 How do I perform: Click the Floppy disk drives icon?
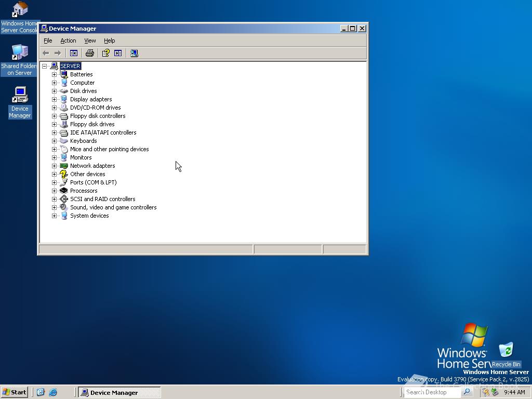[64, 124]
